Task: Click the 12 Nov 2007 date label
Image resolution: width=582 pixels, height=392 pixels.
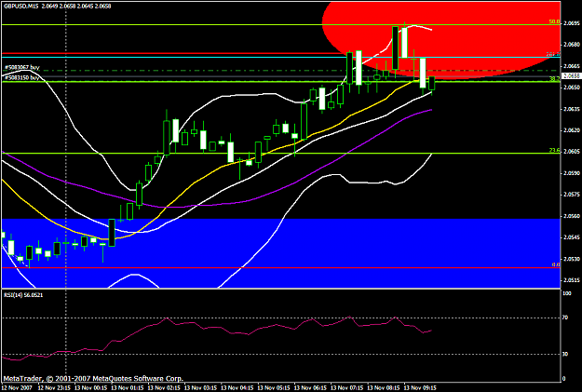Action: 17,388
